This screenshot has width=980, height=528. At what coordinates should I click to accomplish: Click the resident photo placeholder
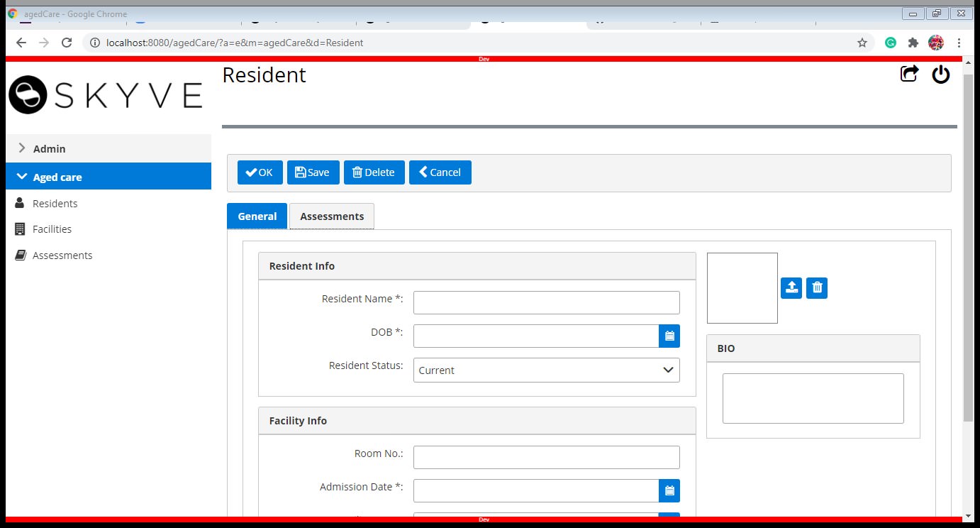coord(742,288)
